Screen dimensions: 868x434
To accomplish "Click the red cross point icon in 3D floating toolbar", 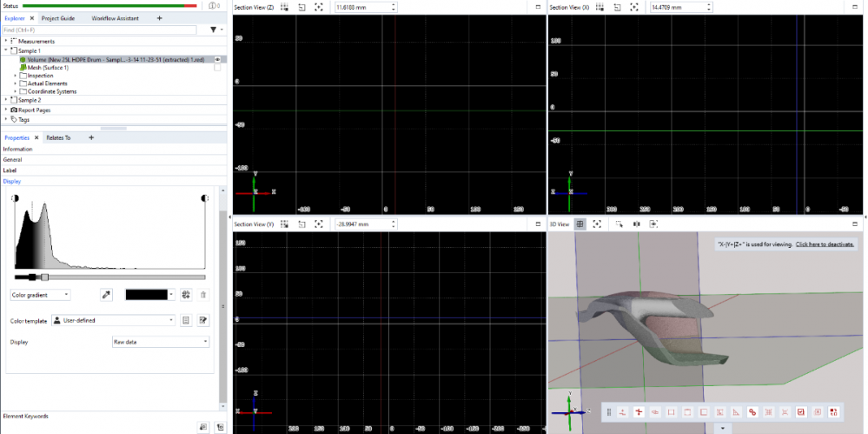I will click(639, 412).
